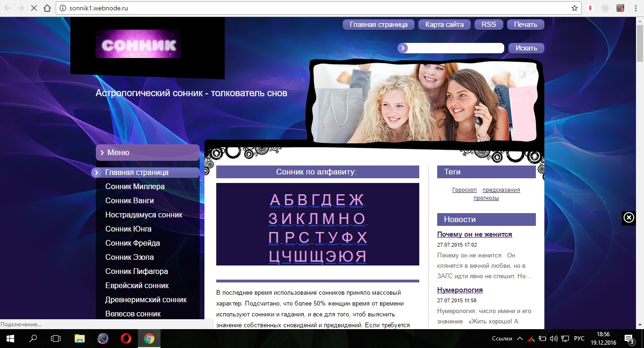
Task: Open the volume tray icon
Action: point(554,338)
